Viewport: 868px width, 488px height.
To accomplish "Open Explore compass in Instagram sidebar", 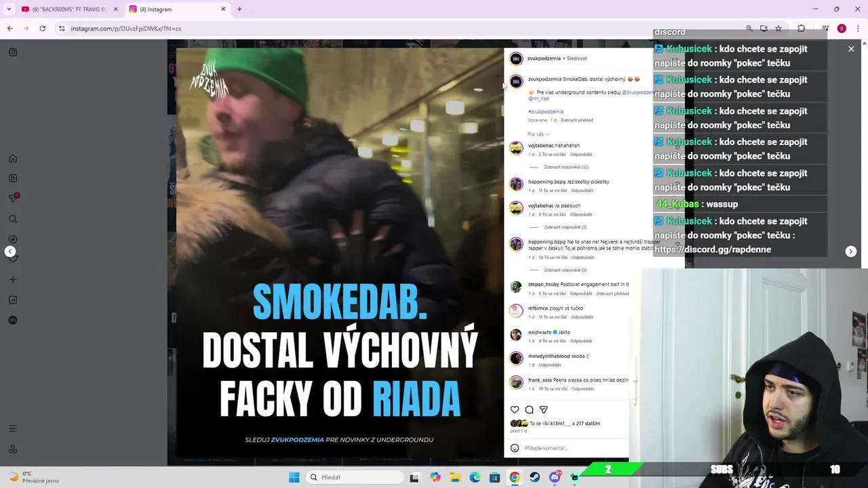I will point(13,239).
